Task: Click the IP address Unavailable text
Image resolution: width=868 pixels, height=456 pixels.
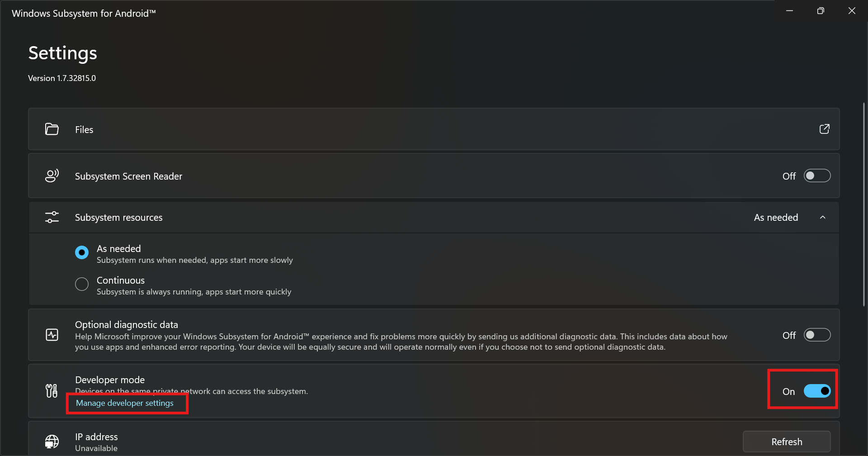Action: pyautogui.click(x=96, y=448)
